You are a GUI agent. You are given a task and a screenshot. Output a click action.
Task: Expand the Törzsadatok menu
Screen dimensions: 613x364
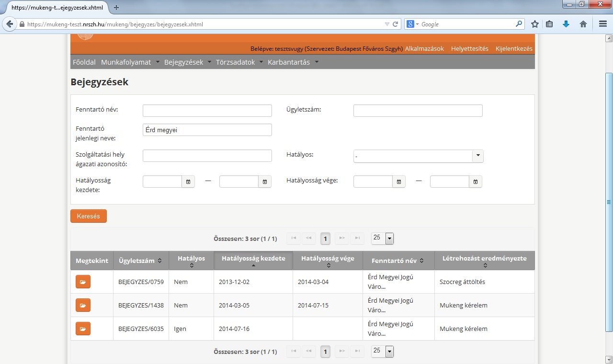(239, 62)
